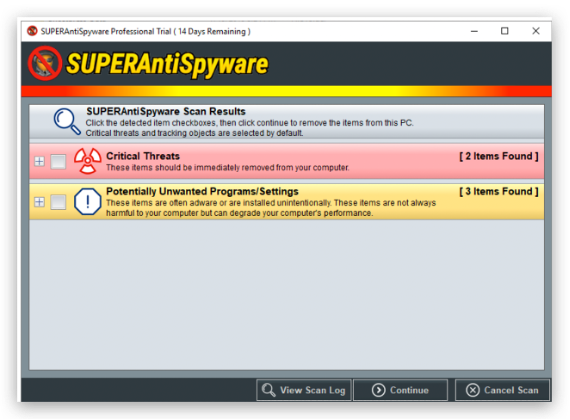Click Continue to remove items
The width and height of the screenshot is (570, 420).
point(401,390)
